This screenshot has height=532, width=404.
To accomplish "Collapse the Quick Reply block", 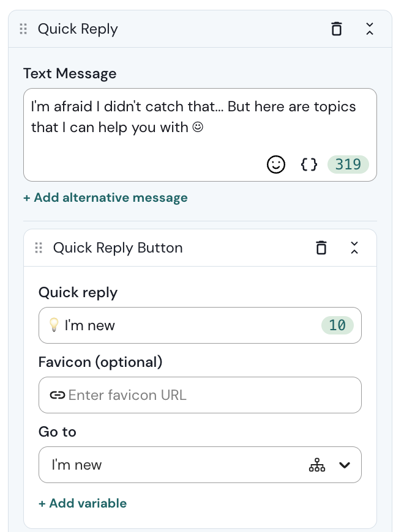I will coord(369,29).
